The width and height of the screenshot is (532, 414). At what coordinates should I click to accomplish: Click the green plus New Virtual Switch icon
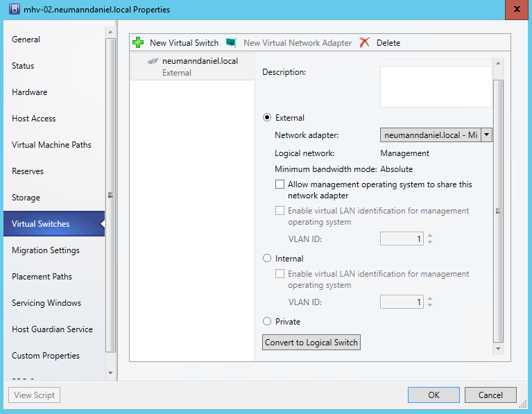coord(138,43)
